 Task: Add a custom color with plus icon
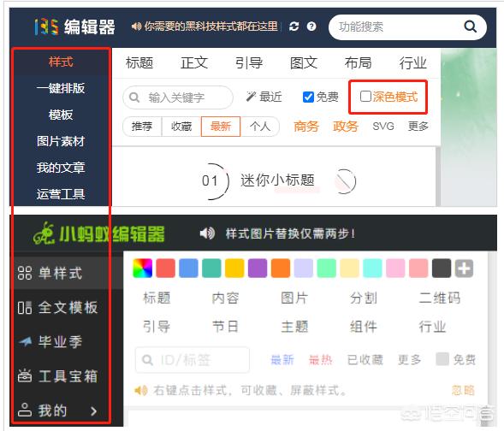click(464, 269)
